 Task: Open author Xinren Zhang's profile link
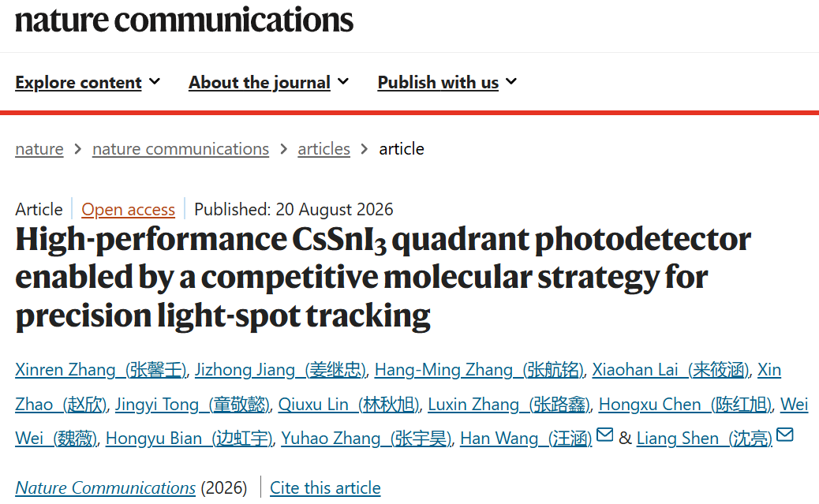coord(101,370)
